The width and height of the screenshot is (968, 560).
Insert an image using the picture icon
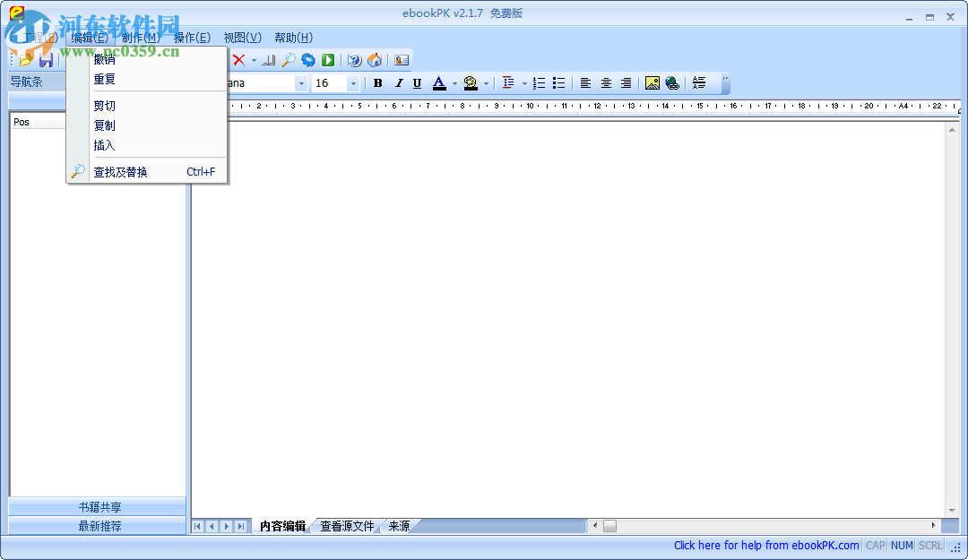point(652,82)
